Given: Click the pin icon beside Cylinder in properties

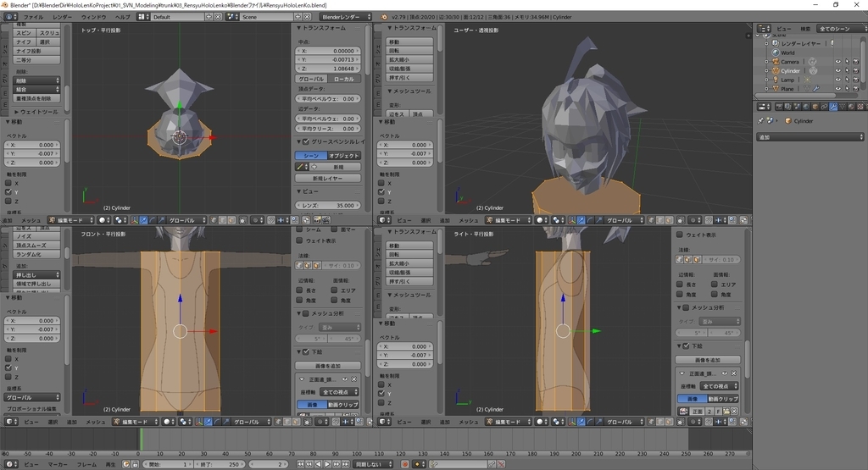Looking at the screenshot, I should [760, 120].
